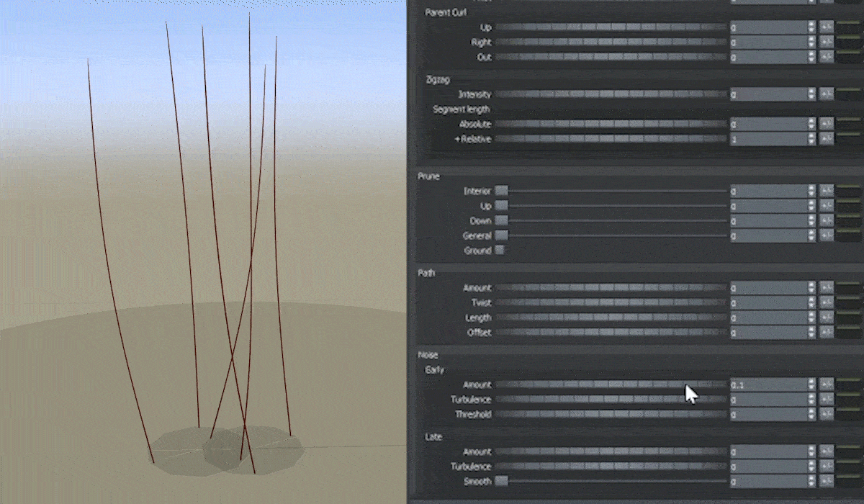Click the stepper arrows for Prune General

pyautogui.click(x=811, y=235)
